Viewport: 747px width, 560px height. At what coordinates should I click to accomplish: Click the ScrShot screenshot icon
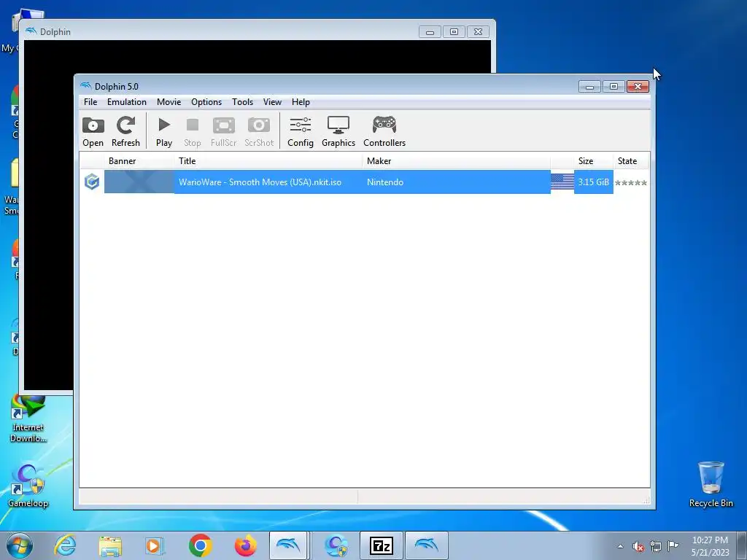tap(259, 131)
